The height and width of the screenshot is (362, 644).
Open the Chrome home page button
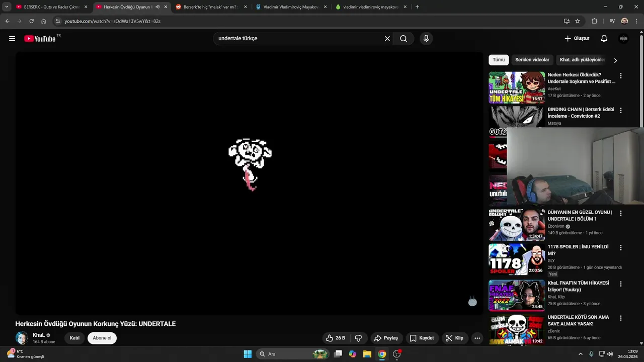click(x=44, y=21)
